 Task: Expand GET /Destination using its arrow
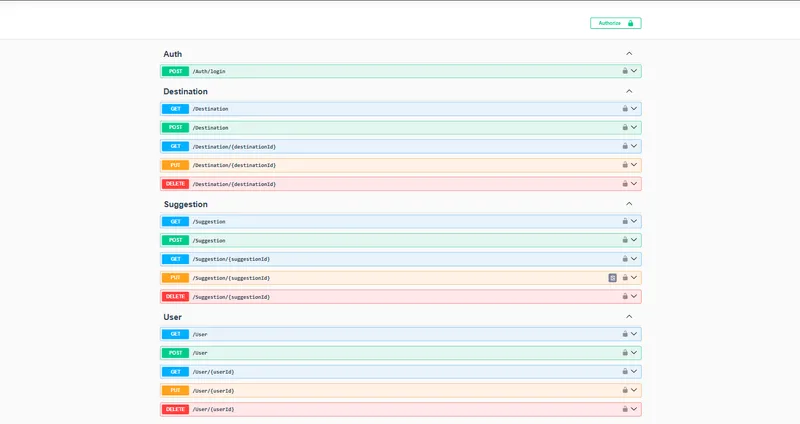point(634,109)
